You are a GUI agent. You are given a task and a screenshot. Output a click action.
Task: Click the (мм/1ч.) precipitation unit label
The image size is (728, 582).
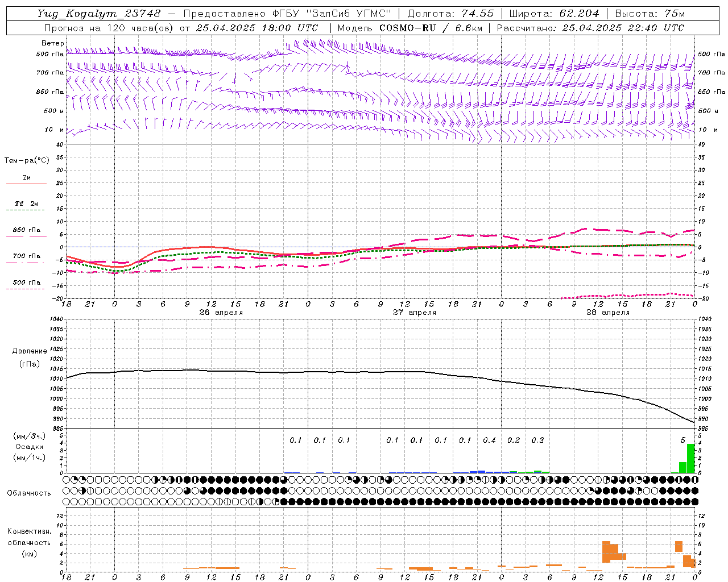30,458
